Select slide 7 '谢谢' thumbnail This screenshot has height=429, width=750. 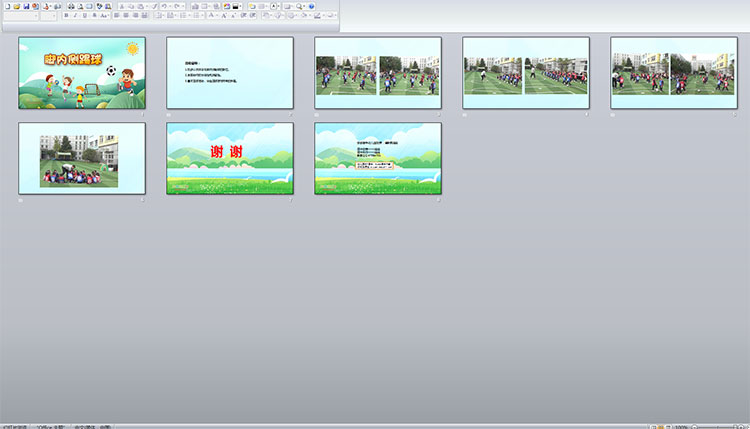point(230,158)
